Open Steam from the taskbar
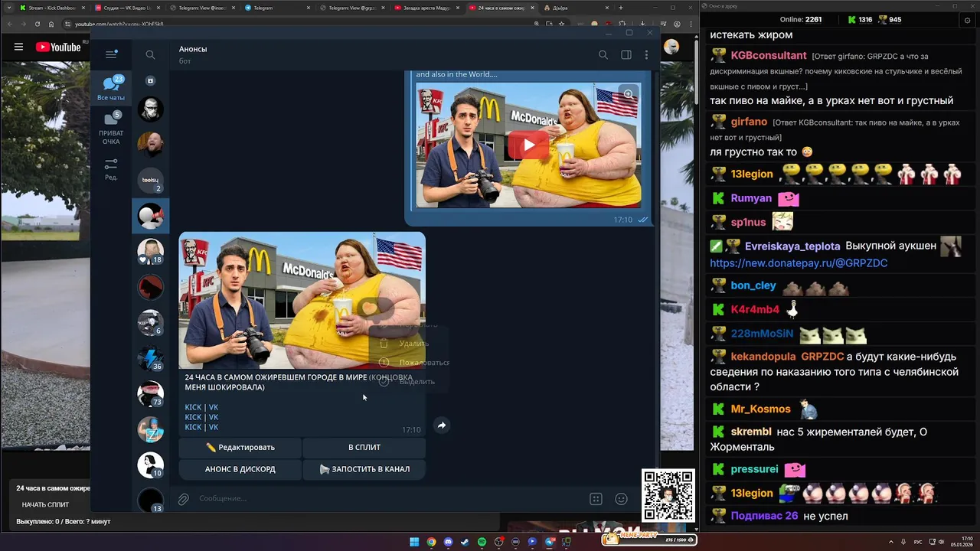Image resolution: width=980 pixels, height=551 pixels. pos(465,542)
